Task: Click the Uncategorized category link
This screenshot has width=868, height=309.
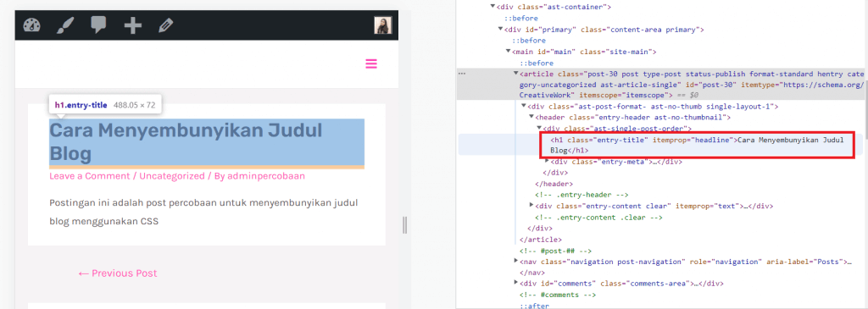Action: [171, 176]
